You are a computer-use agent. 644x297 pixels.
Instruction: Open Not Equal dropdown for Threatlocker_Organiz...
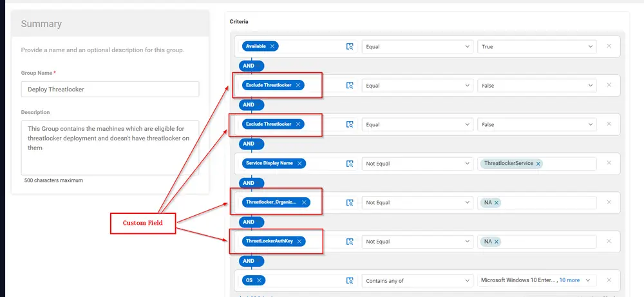[417, 202]
